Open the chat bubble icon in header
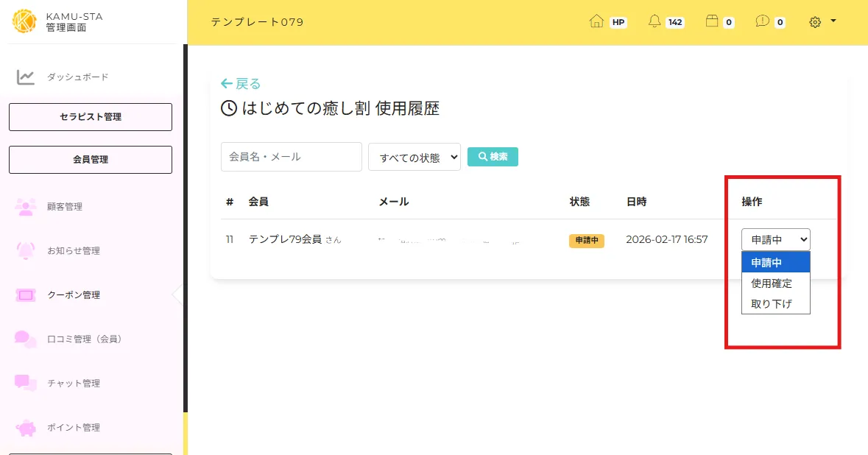Viewport: 868px width, 455px height. pos(762,22)
